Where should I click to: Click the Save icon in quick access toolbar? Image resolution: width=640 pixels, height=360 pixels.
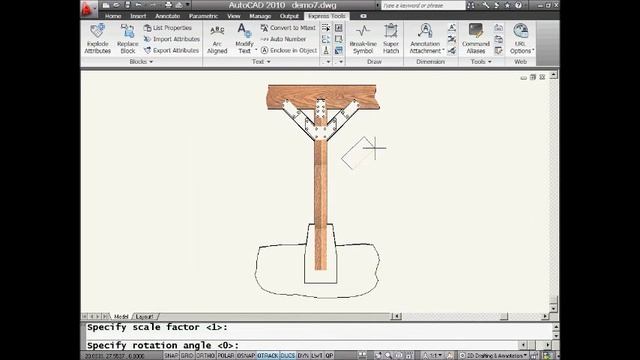click(x=127, y=5)
